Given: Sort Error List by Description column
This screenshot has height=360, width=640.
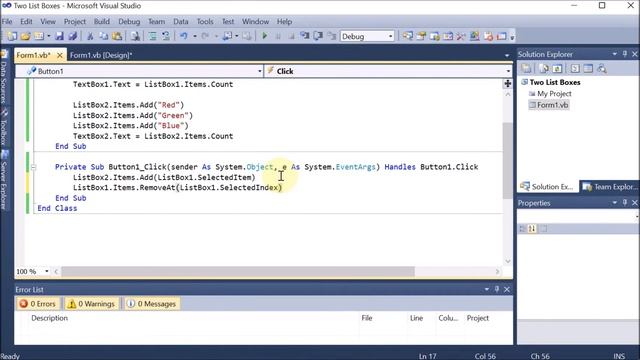Looking at the screenshot, I should tap(49, 318).
